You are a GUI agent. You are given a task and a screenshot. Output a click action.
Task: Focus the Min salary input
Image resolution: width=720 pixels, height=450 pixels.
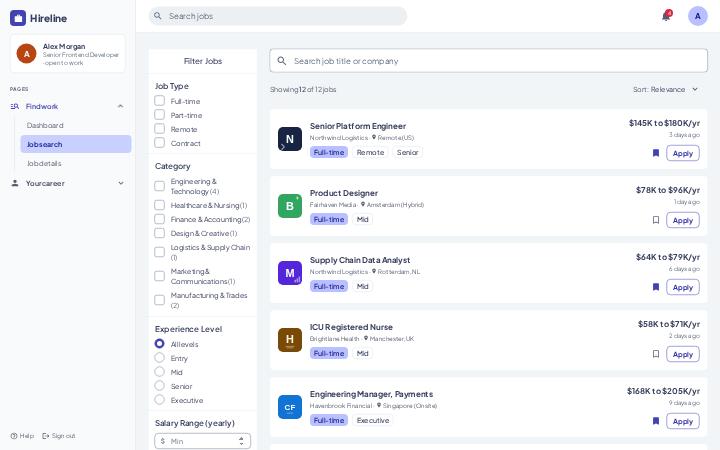point(202,441)
